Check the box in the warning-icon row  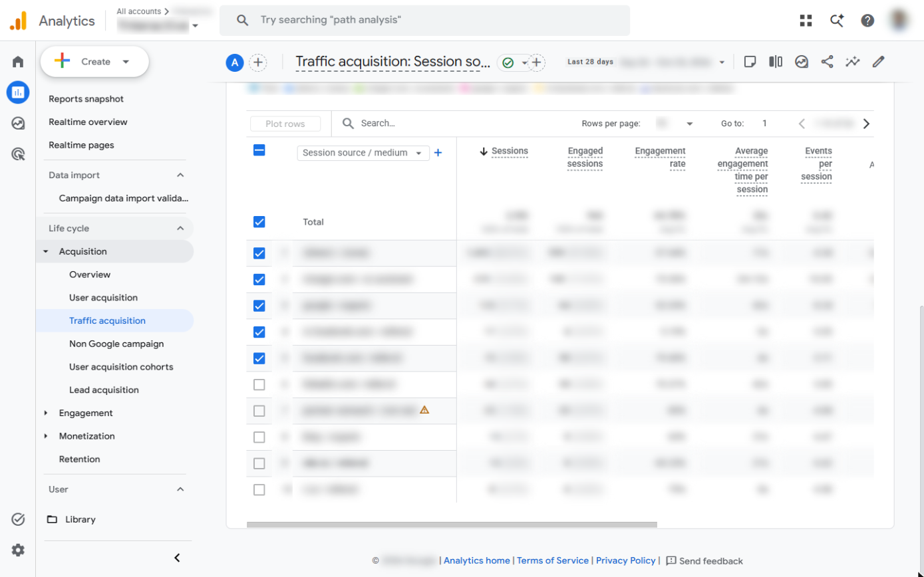click(259, 411)
